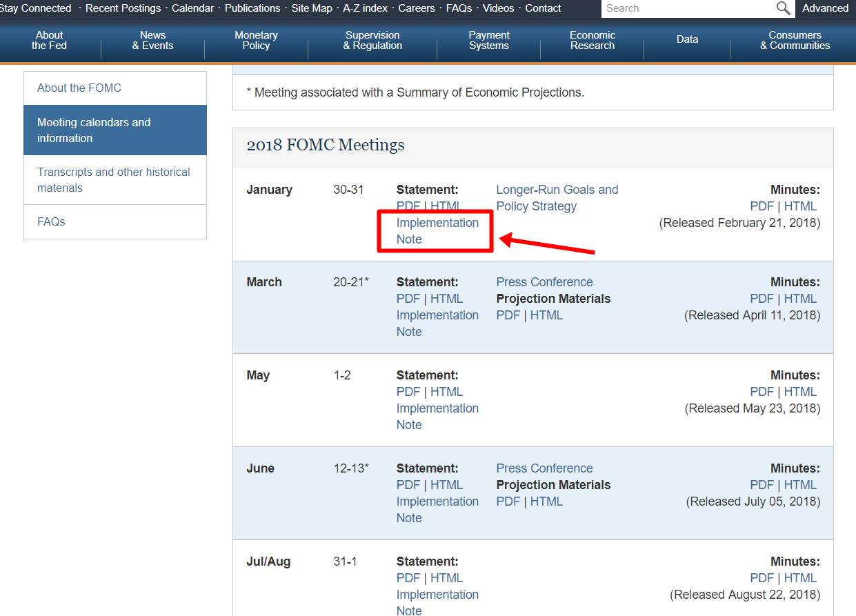Image resolution: width=856 pixels, height=616 pixels.
Task: Open Longer-Run Goals and Policy Strategy
Action: point(557,198)
